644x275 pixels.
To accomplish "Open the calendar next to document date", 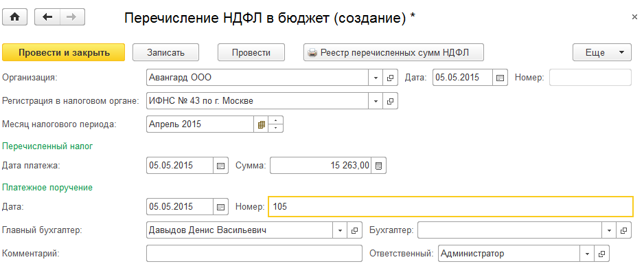I will [501, 78].
